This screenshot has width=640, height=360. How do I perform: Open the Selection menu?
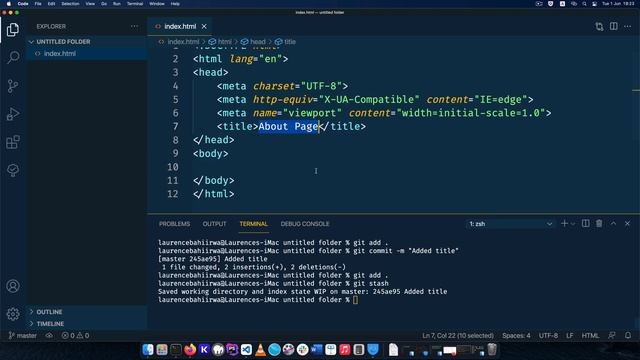[x=70, y=4]
